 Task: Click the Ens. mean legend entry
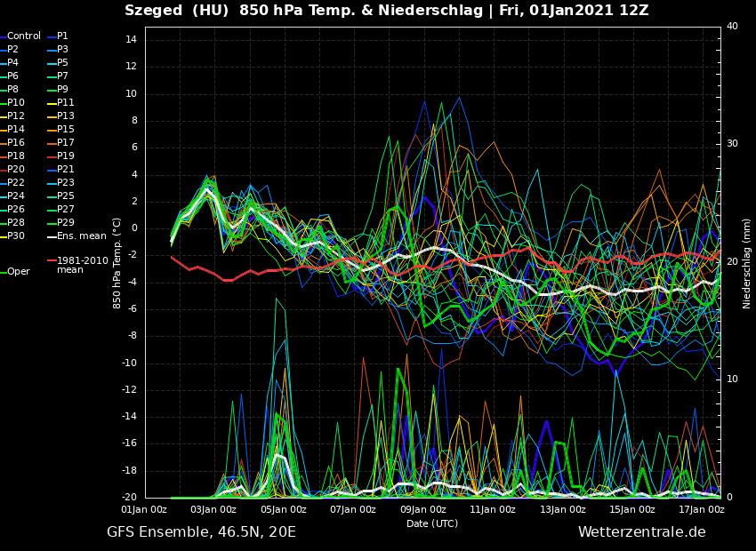point(80,236)
